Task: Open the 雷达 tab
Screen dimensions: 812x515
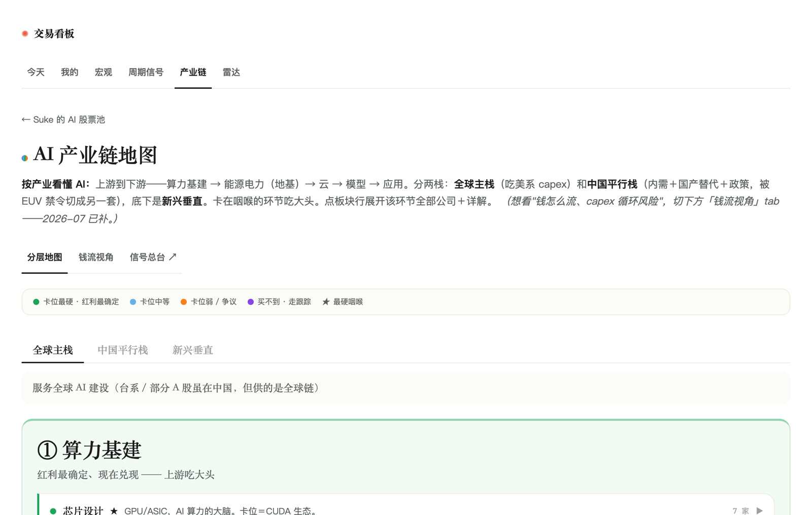Action: tap(231, 72)
